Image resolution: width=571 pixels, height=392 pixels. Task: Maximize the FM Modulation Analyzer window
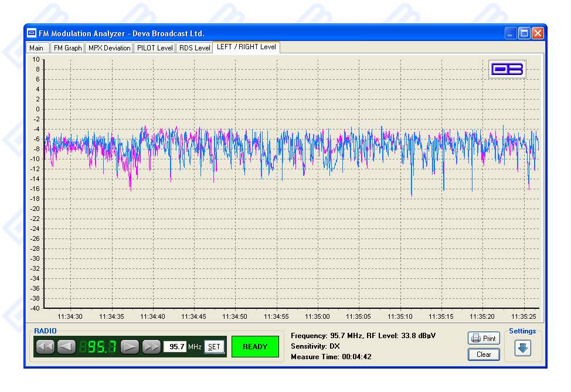click(x=524, y=33)
